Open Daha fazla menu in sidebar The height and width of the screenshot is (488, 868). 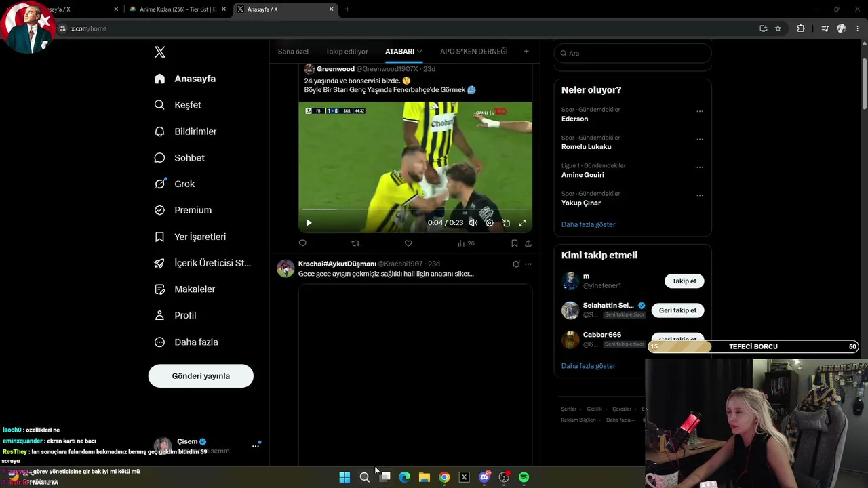point(186,342)
